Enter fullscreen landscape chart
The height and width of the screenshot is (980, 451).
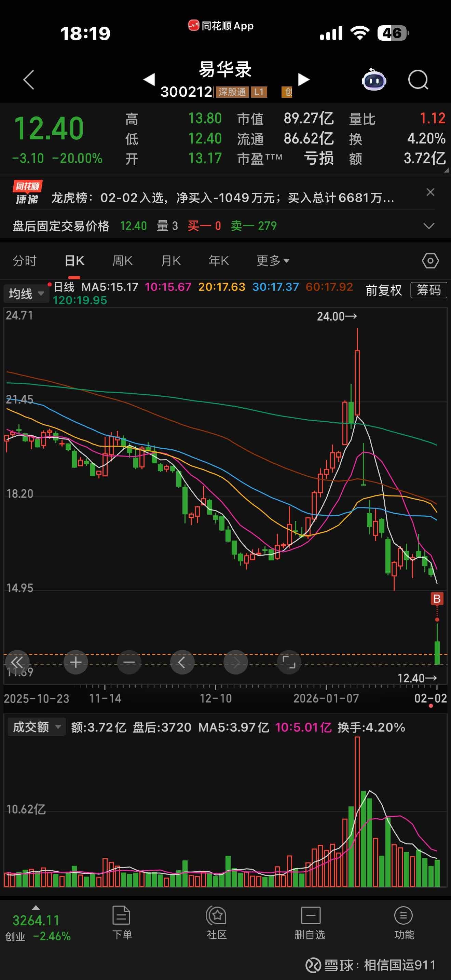coord(289,662)
